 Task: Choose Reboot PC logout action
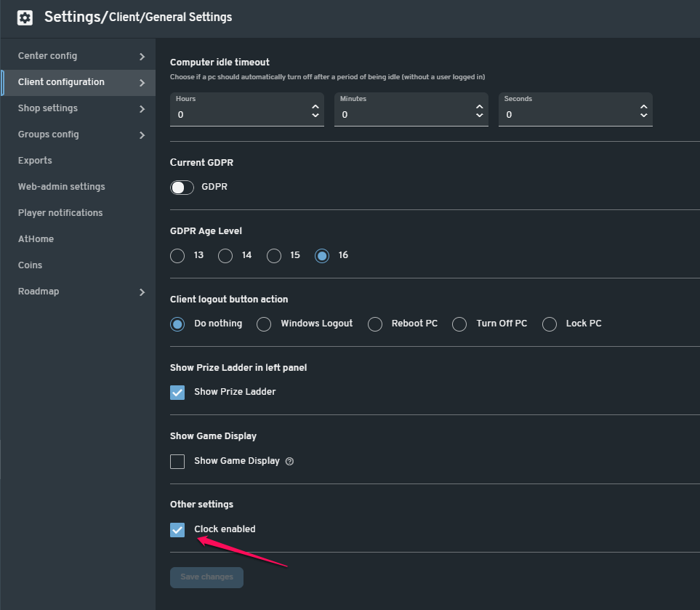pyautogui.click(x=375, y=324)
